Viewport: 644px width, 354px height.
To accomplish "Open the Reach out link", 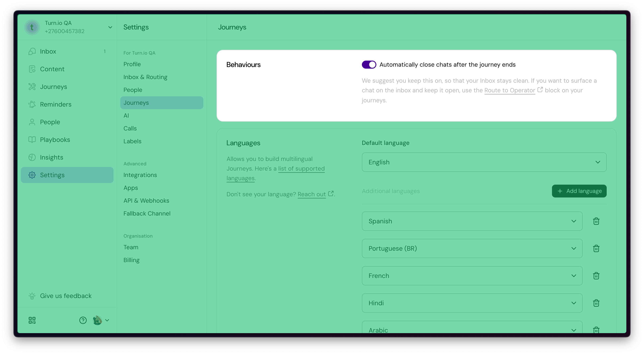I will [312, 194].
